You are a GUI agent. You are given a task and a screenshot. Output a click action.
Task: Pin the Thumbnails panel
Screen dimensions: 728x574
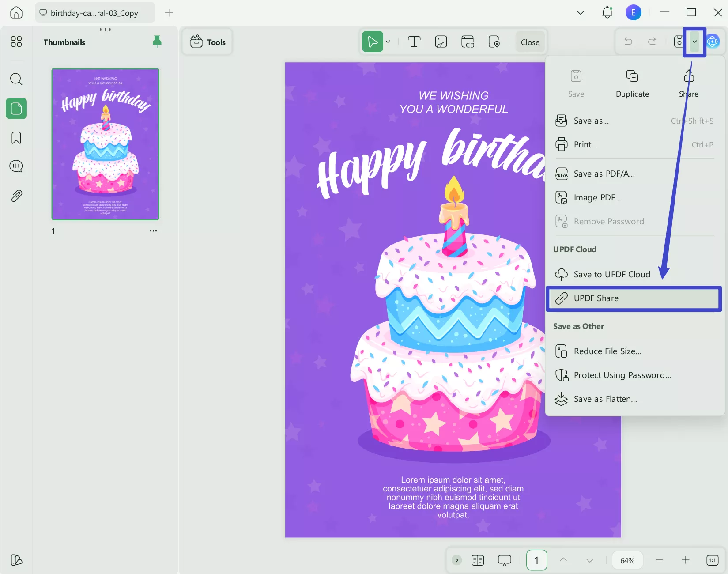[157, 42]
